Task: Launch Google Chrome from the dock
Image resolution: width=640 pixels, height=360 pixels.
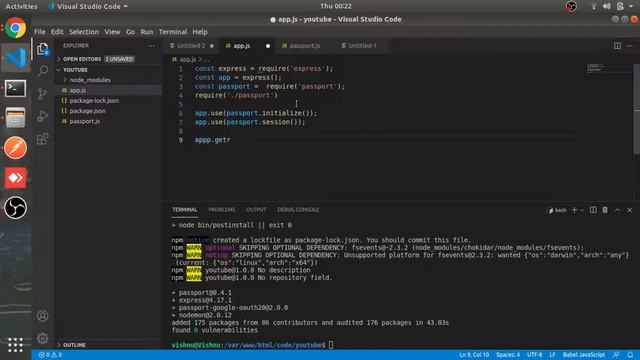Action: pos(16,28)
